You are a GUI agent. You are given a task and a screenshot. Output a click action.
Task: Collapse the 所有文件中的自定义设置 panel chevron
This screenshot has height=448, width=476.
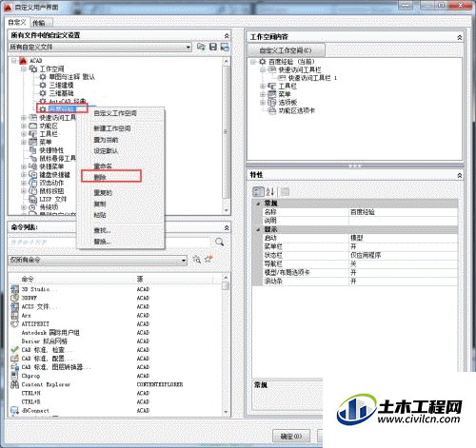coord(227,35)
